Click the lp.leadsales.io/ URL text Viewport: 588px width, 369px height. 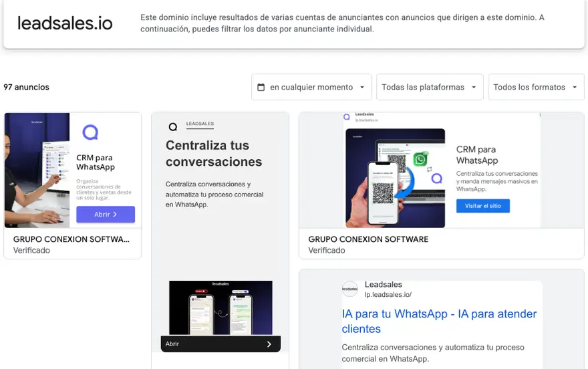pos(388,295)
